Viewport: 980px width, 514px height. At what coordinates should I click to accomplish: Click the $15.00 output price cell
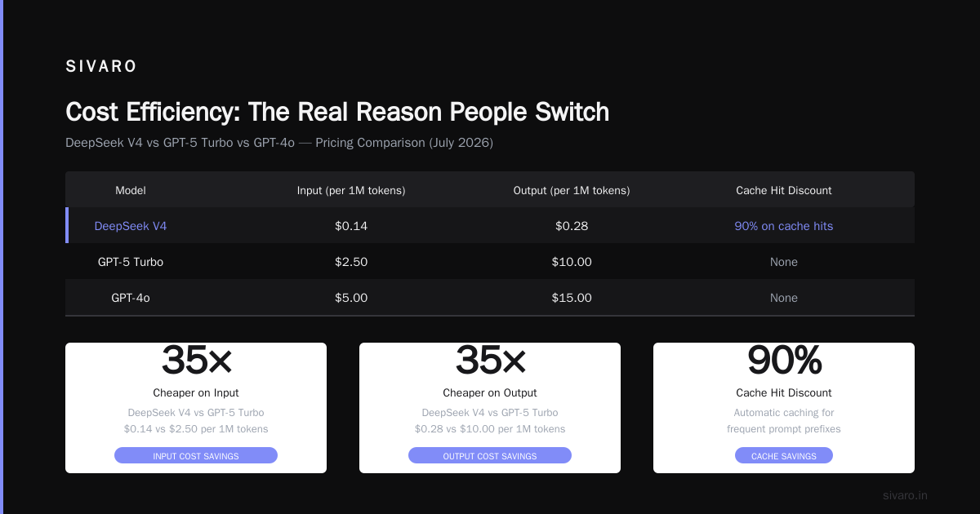coord(572,298)
